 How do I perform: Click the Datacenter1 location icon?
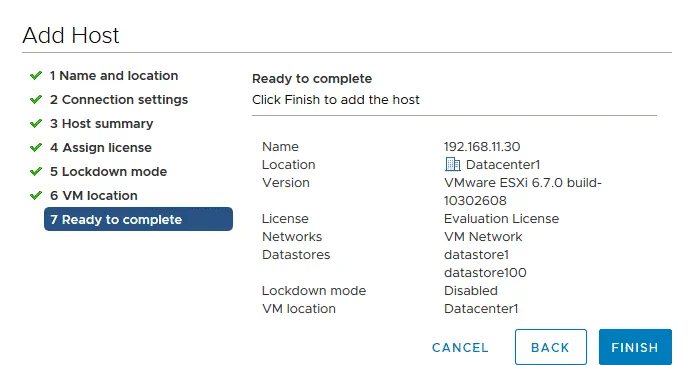click(452, 164)
